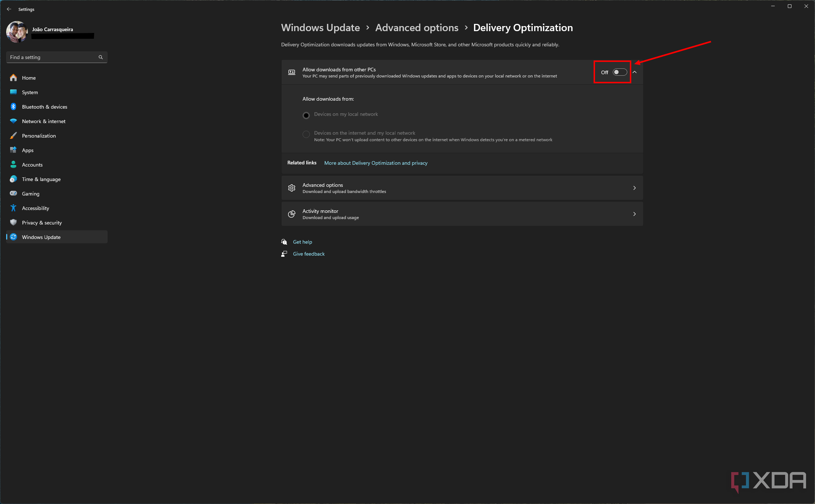Go to Privacy & security
The height and width of the screenshot is (504, 815).
point(57,223)
